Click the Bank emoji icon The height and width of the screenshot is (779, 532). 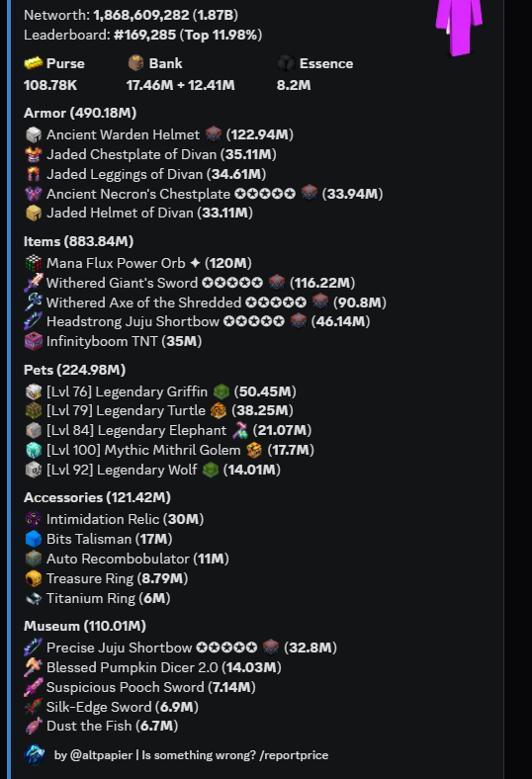[135, 63]
